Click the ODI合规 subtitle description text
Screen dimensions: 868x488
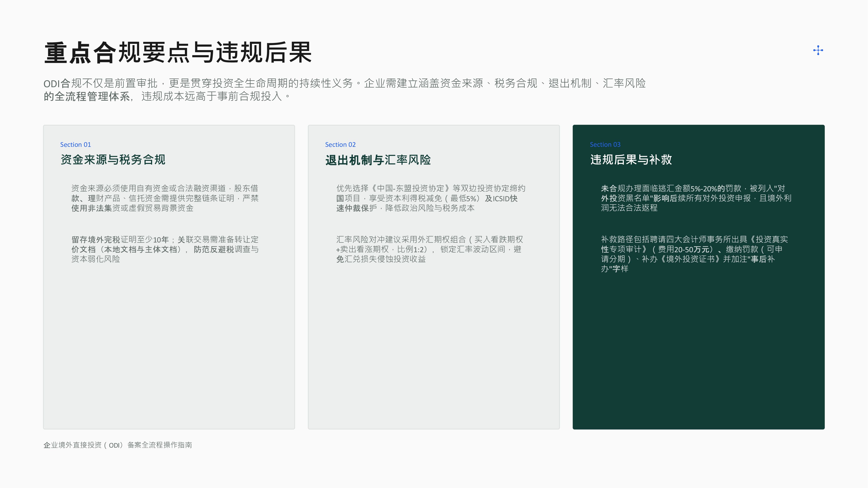coord(344,90)
